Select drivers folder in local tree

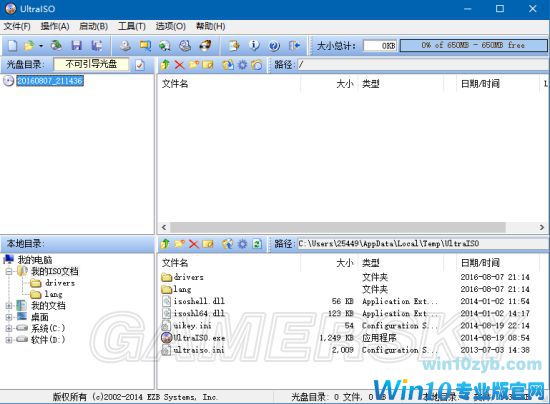(60, 283)
